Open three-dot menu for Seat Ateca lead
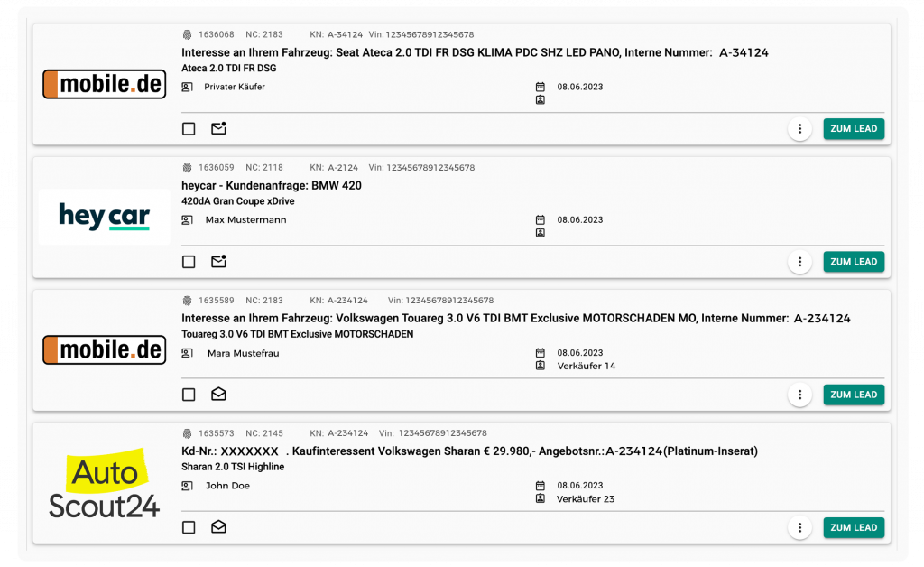The width and height of the screenshot is (924, 567). pos(799,129)
